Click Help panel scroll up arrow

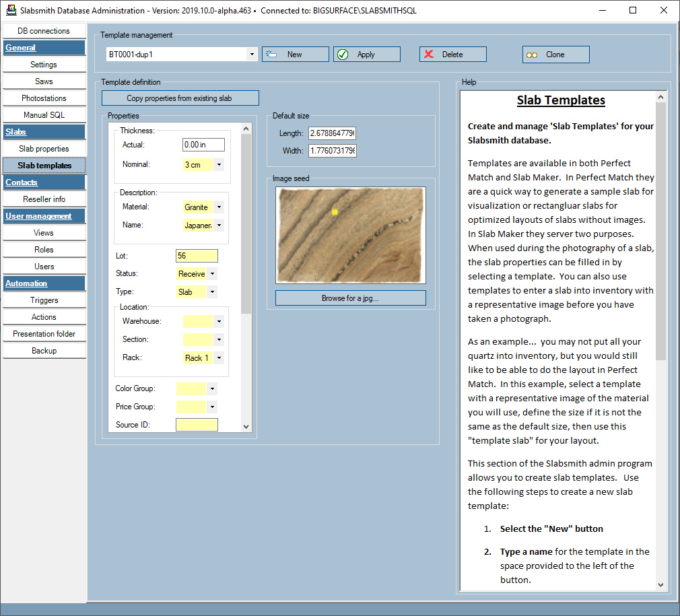pyautogui.click(x=660, y=97)
